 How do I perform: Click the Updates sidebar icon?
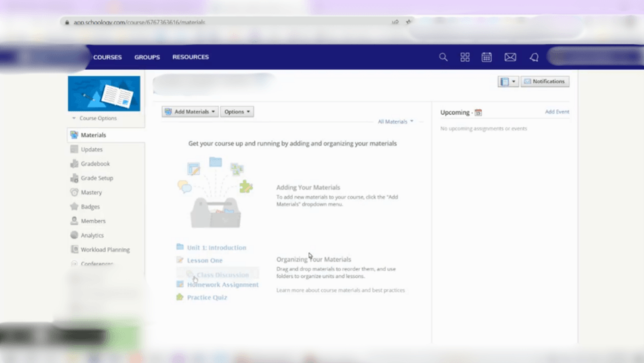pos(74,149)
